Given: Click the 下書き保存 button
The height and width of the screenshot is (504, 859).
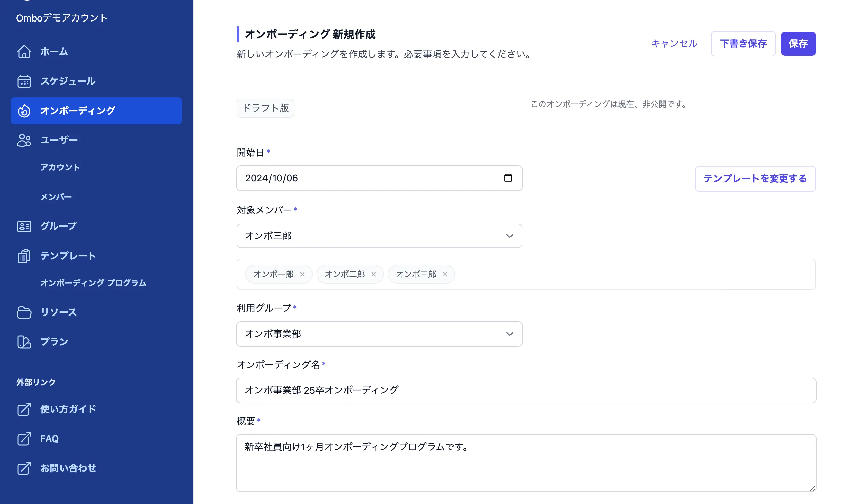Looking at the screenshot, I should pyautogui.click(x=743, y=44).
